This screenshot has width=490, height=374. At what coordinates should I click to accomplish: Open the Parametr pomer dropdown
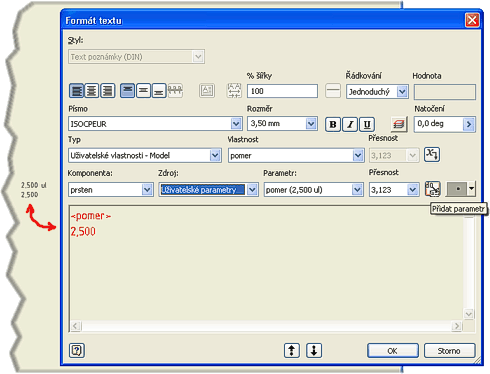357,190
